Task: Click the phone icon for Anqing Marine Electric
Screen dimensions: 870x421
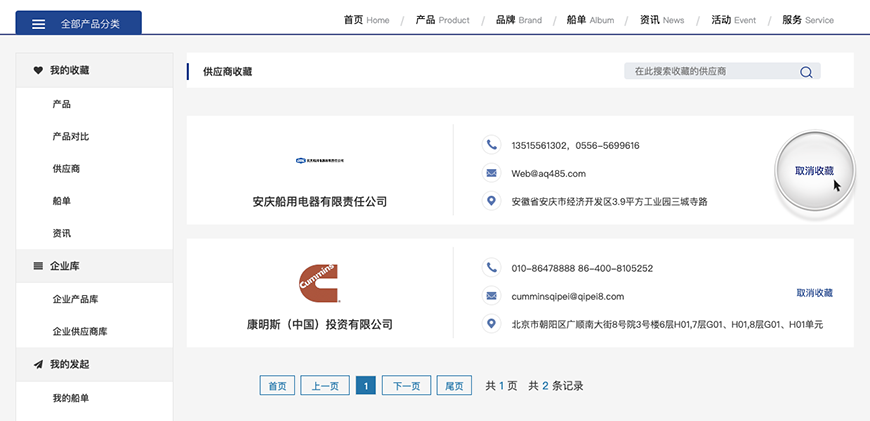Action: pos(491,145)
